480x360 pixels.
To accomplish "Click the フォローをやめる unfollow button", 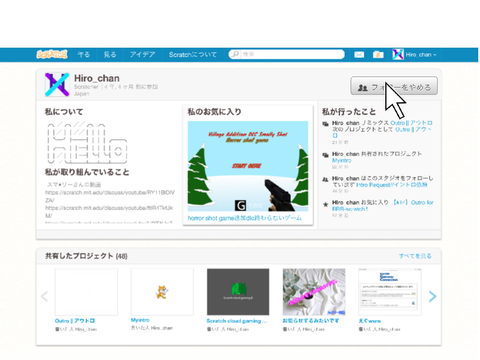I will coord(394,86).
